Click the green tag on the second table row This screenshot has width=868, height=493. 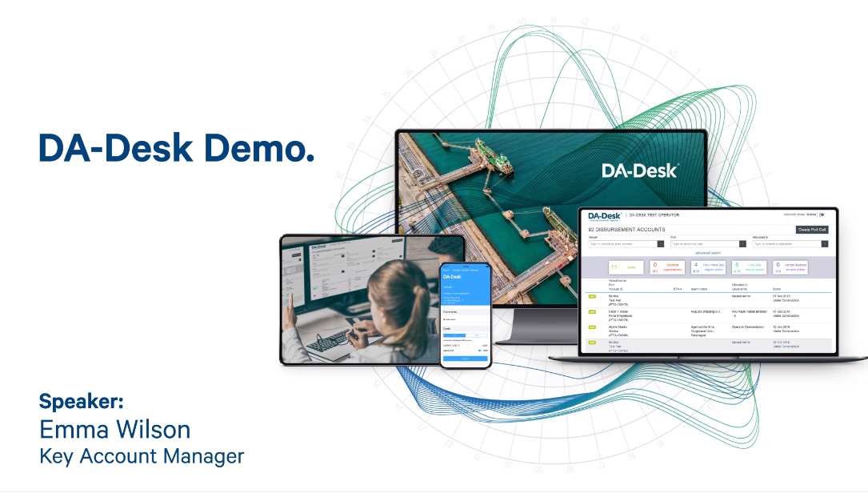click(592, 312)
